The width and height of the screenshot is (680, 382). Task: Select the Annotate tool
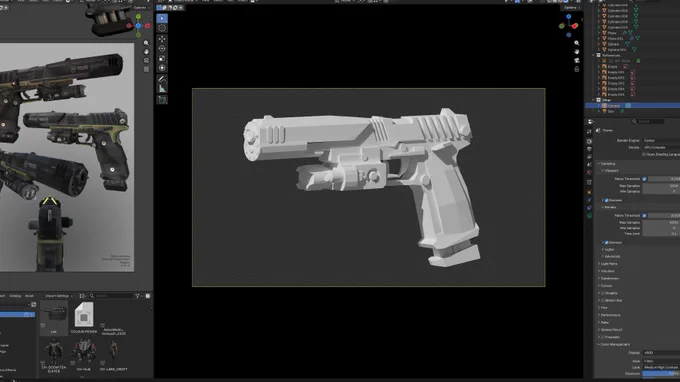pos(162,79)
